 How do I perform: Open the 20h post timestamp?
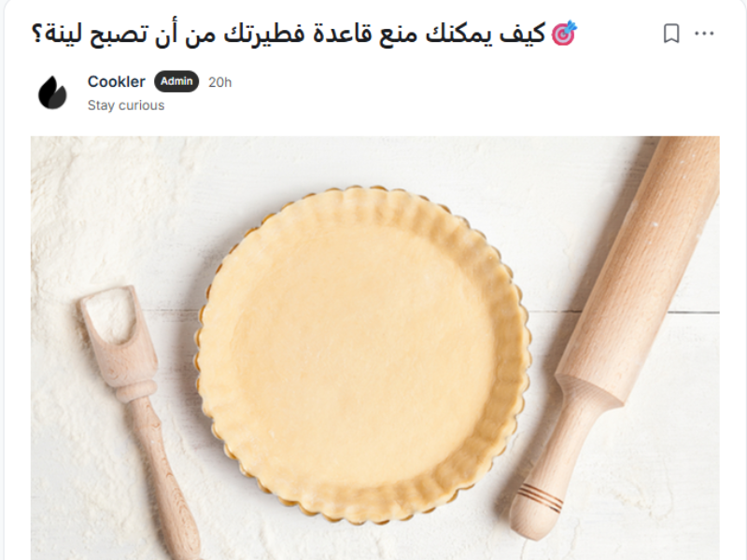(x=219, y=82)
